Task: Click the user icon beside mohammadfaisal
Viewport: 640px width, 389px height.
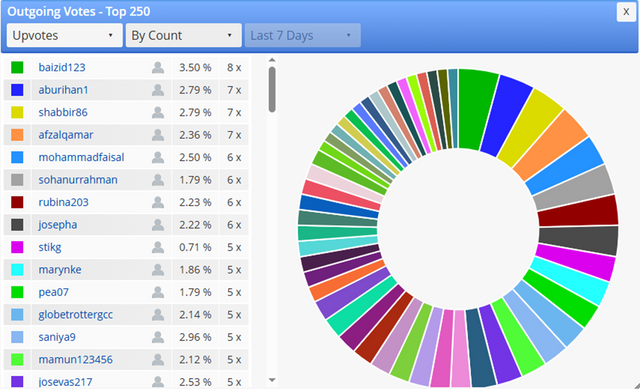Action: pyautogui.click(x=158, y=157)
